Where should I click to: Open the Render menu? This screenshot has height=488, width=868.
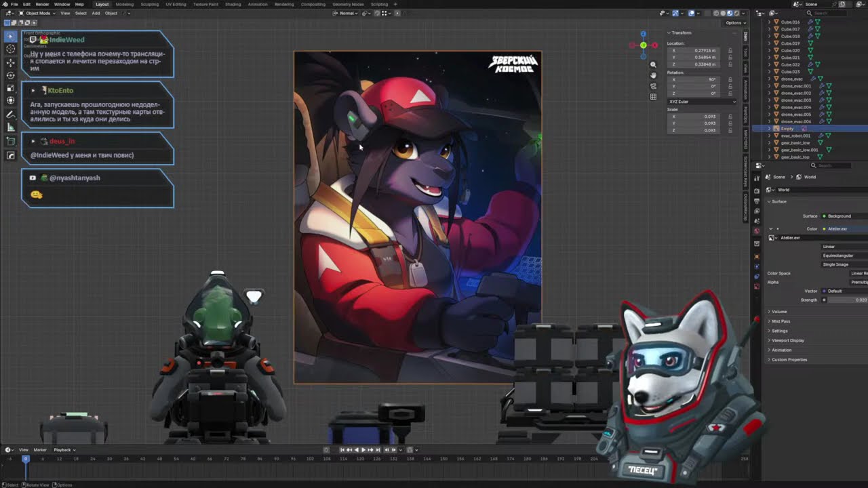[x=42, y=4]
